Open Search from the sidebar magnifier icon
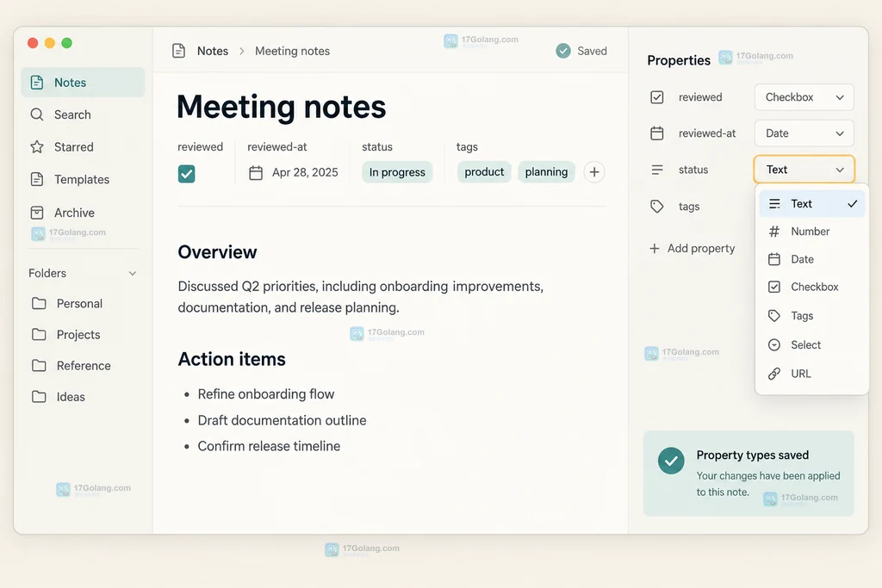This screenshot has width=882, height=588. pos(37,115)
